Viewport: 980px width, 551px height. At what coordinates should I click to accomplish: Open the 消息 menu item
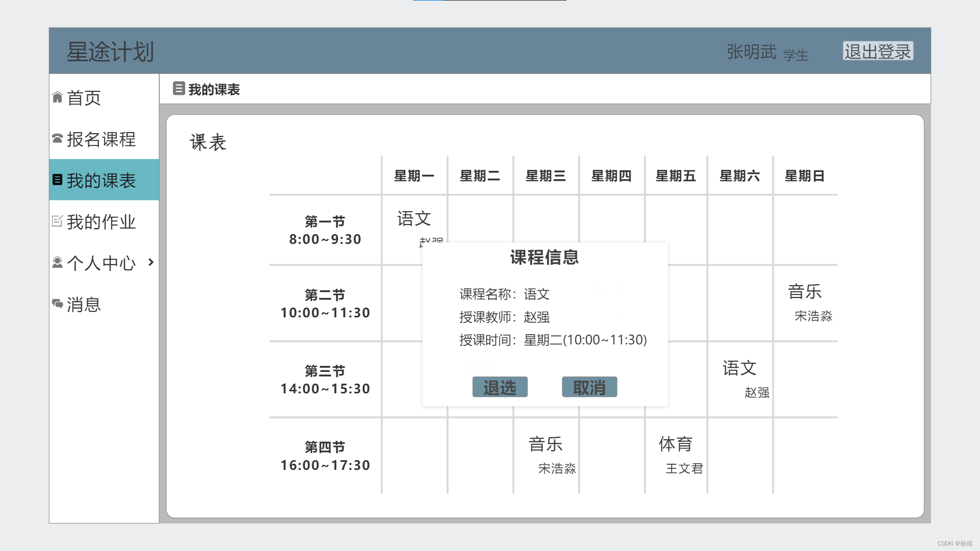84,305
